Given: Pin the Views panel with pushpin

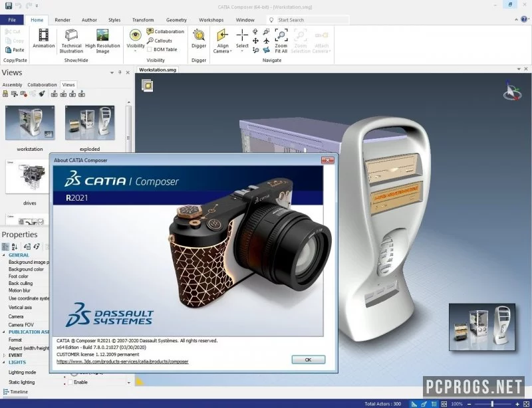Looking at the screenshot, I should point(120,72).
